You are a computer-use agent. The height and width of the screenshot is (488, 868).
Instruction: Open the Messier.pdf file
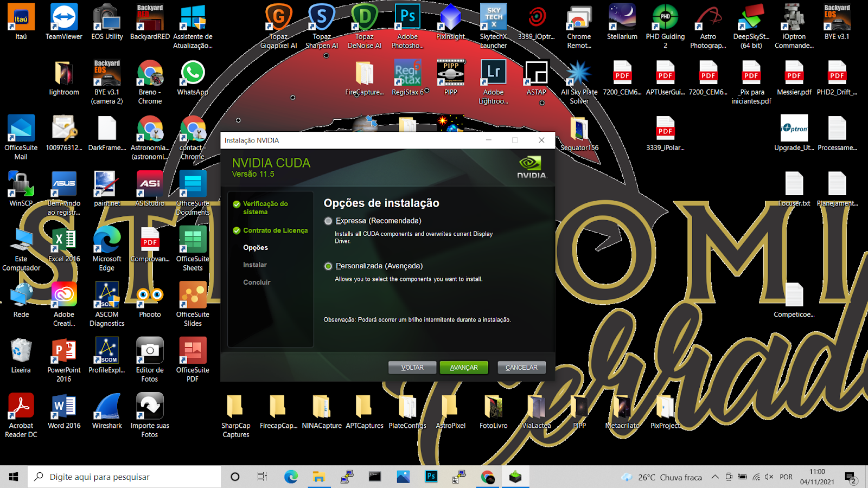pyautogui.click(x=794, y=78)
